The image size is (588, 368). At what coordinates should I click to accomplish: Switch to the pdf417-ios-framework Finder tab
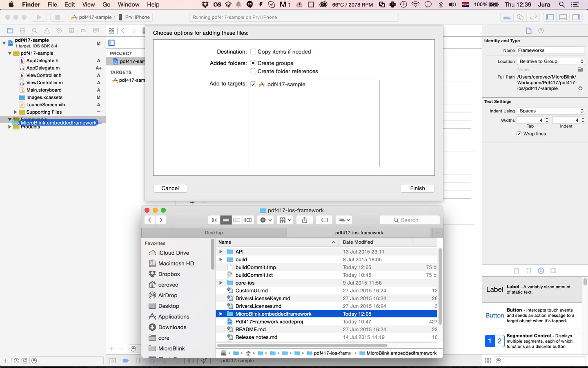tap(359, 233)
